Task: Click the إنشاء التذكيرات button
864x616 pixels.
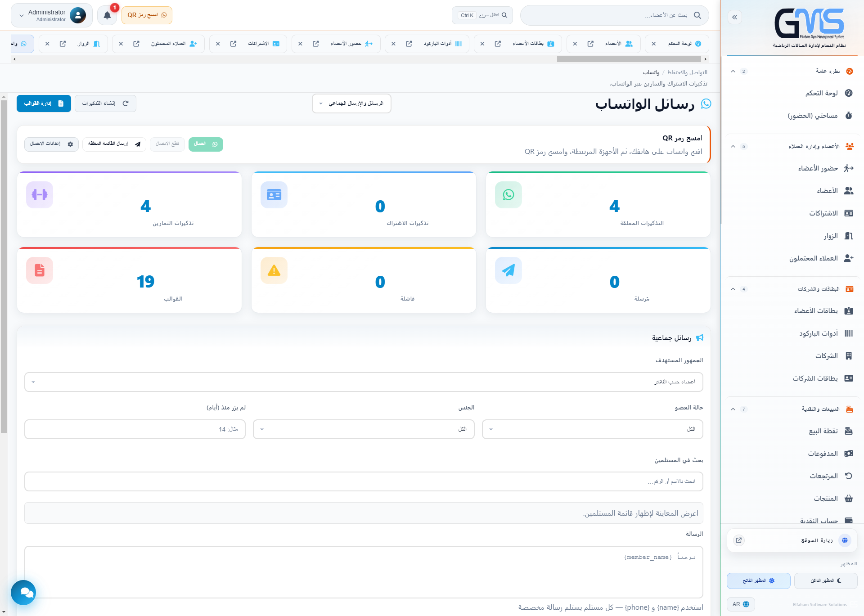Action: pos(105,103)
